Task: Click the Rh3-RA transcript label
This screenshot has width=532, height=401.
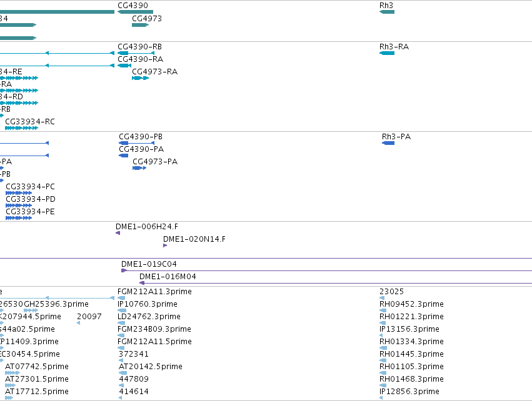Action: (394, 47)
